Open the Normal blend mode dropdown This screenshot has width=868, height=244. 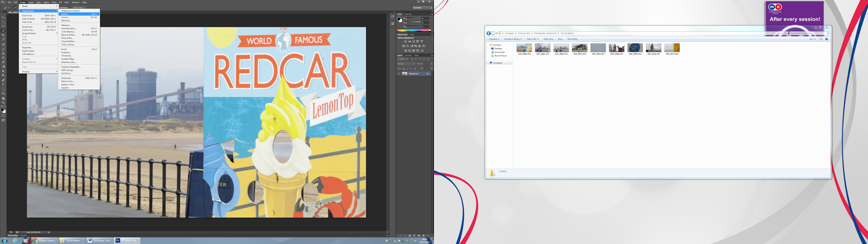pyautogui.click(x=406, y=64)
